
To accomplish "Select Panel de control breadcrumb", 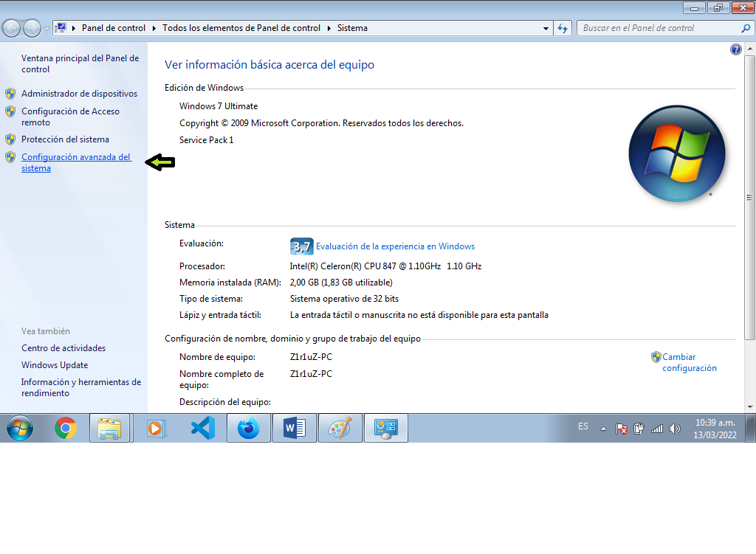I will (x=113, y=28).
